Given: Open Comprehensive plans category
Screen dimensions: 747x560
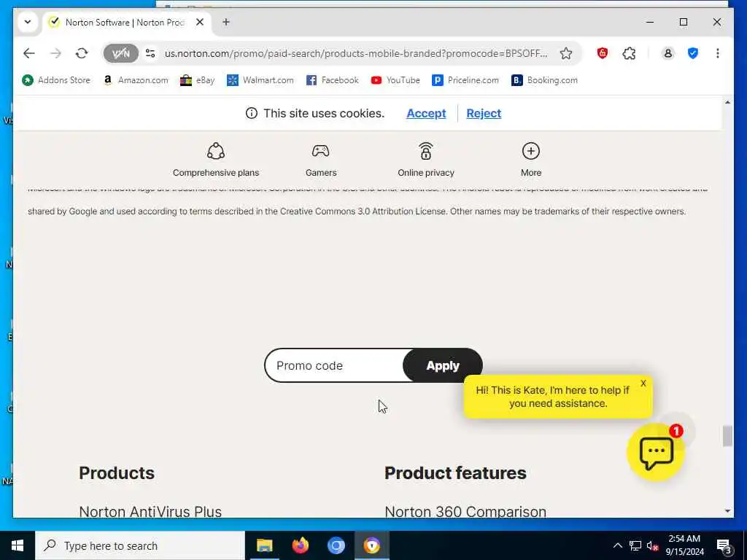Looking at the screenshot, I should 216,160.
